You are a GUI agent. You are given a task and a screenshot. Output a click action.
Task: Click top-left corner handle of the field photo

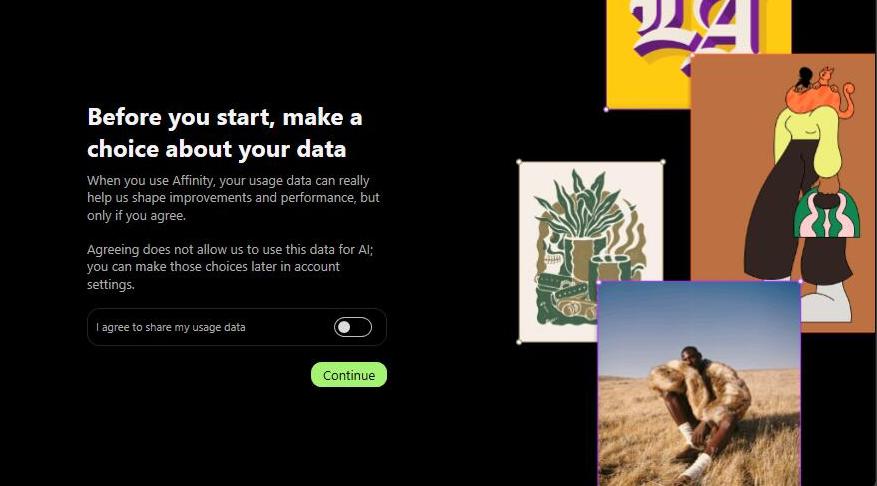tap(598, 282)
